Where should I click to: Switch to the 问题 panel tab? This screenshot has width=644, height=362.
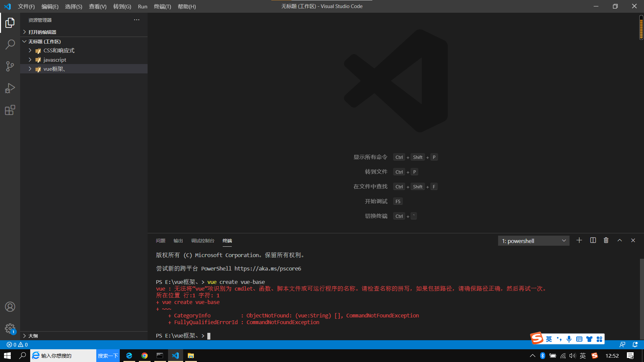[161, 241]
